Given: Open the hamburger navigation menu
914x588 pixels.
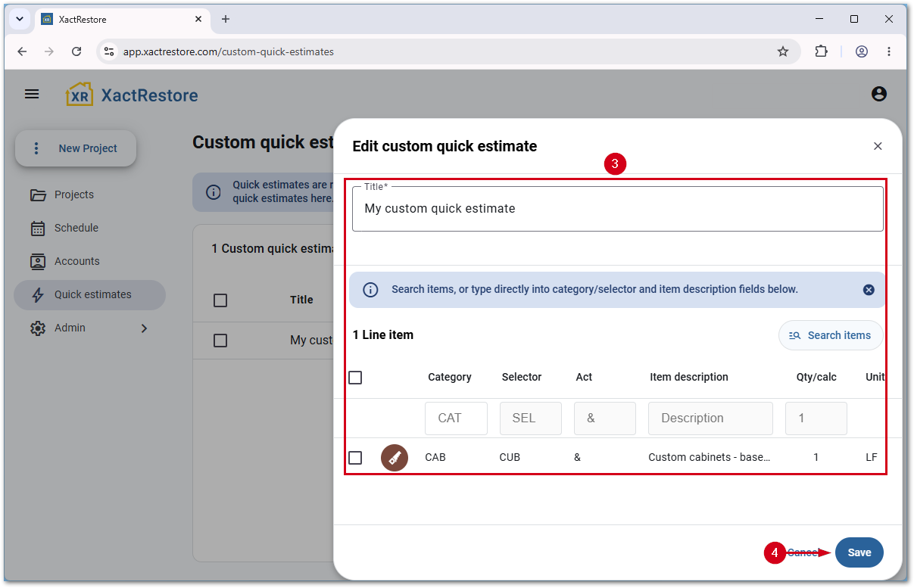Looking at the screenshot, I should click(32, 94).
